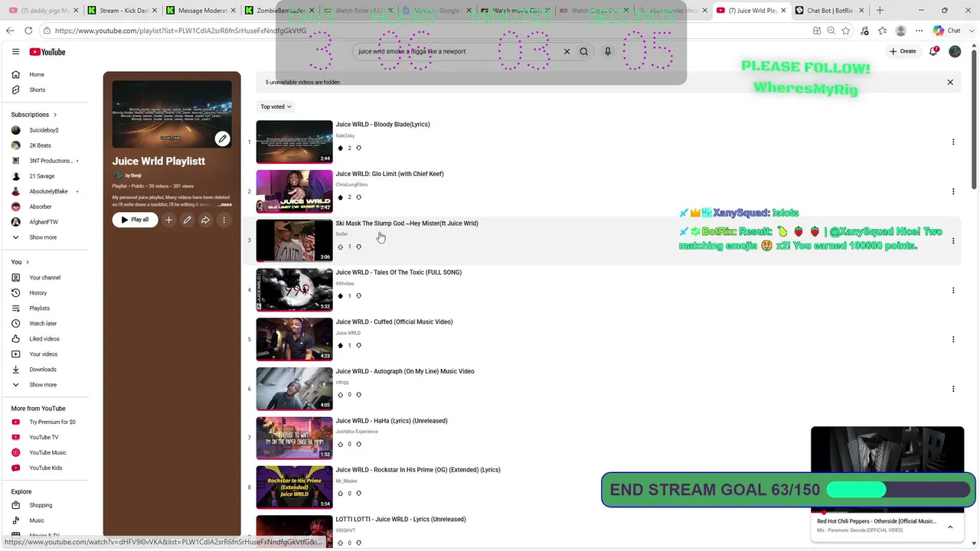Downvote Juice WRLD - Bloody Blade(Lyrics)
Screen dimensions: 980x551
point(358,148)
